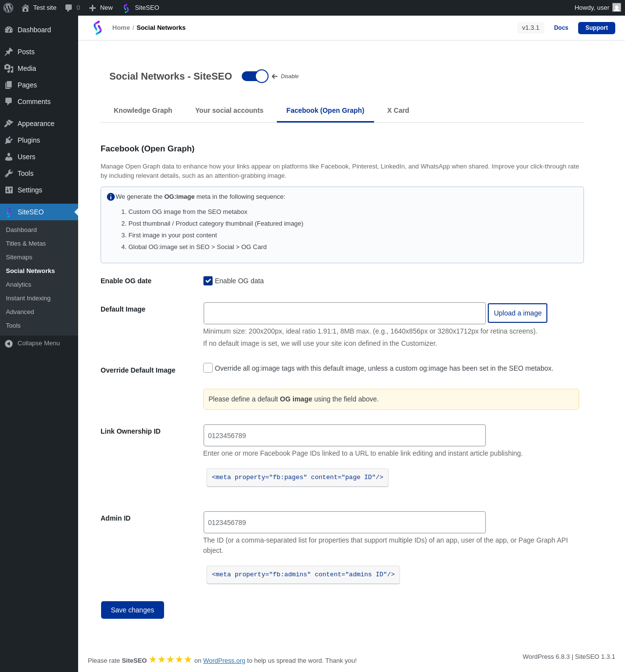The height and width of the screenshot is (672, 625).
Task: Open the New content dropdown in admin bar
Action: 101,8
